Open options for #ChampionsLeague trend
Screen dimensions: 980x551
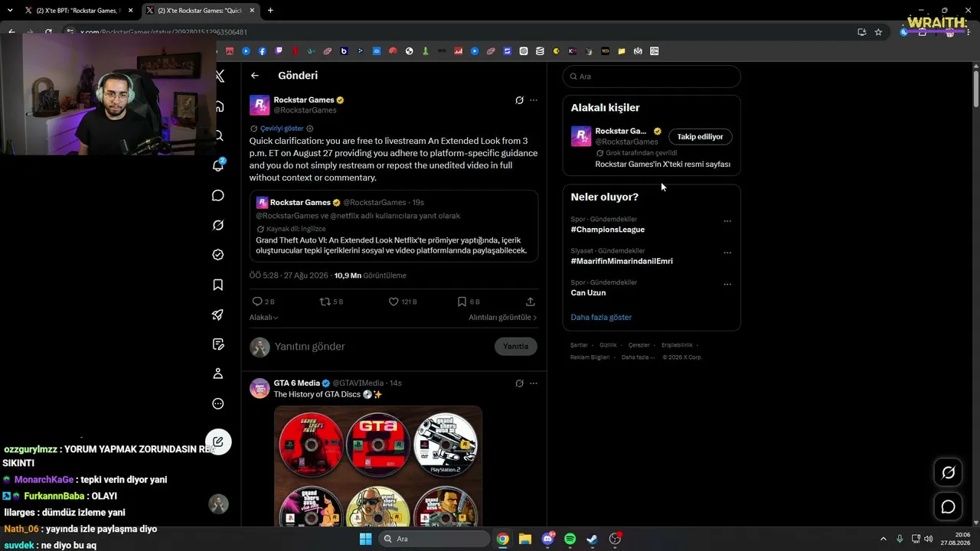click(x=727, y=221)
